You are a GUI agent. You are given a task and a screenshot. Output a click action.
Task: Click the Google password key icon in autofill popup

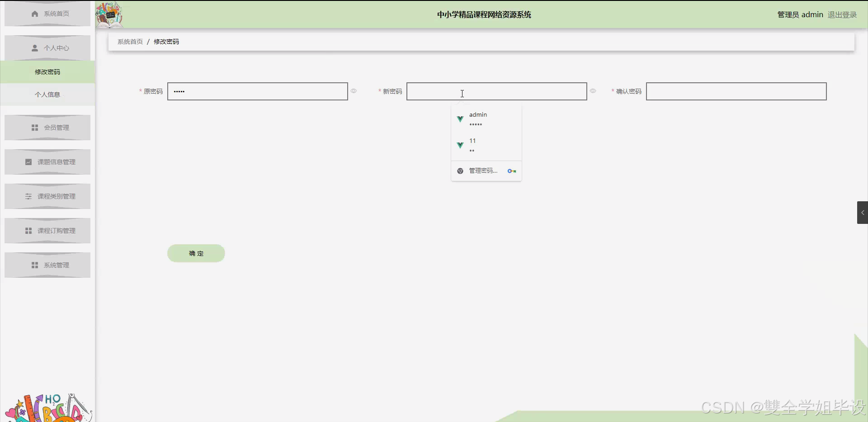coord(511,171)
